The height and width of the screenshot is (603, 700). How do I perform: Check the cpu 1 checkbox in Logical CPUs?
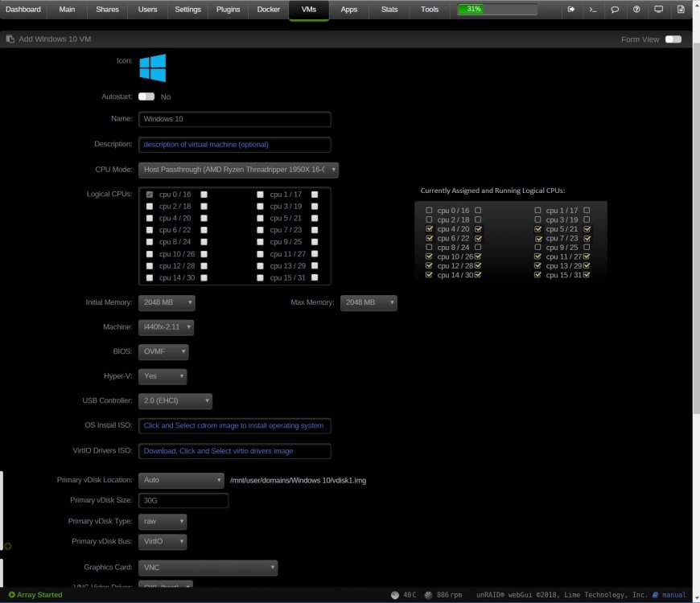coord(260,195)
